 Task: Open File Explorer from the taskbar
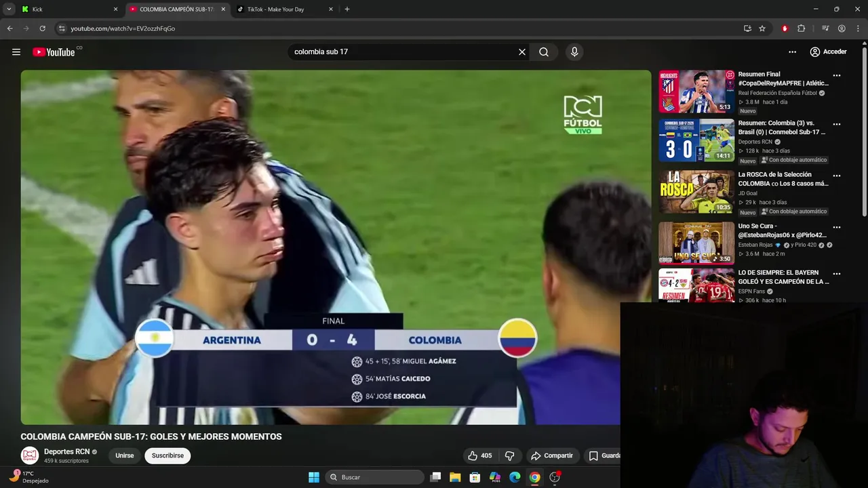[x=455, y=477]
